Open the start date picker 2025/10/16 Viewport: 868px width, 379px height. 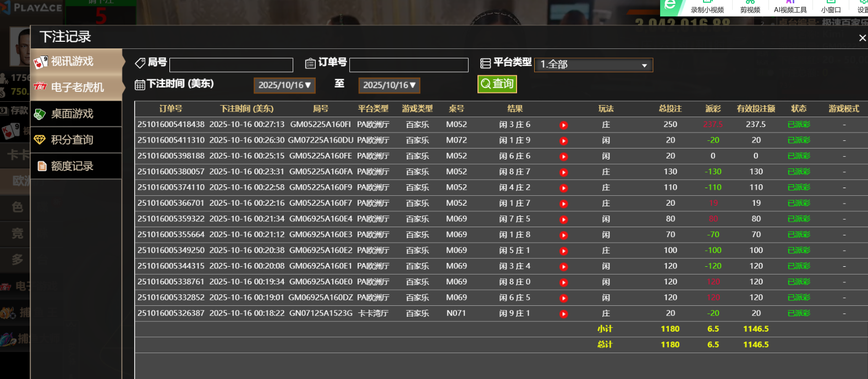tap(284, 85)
